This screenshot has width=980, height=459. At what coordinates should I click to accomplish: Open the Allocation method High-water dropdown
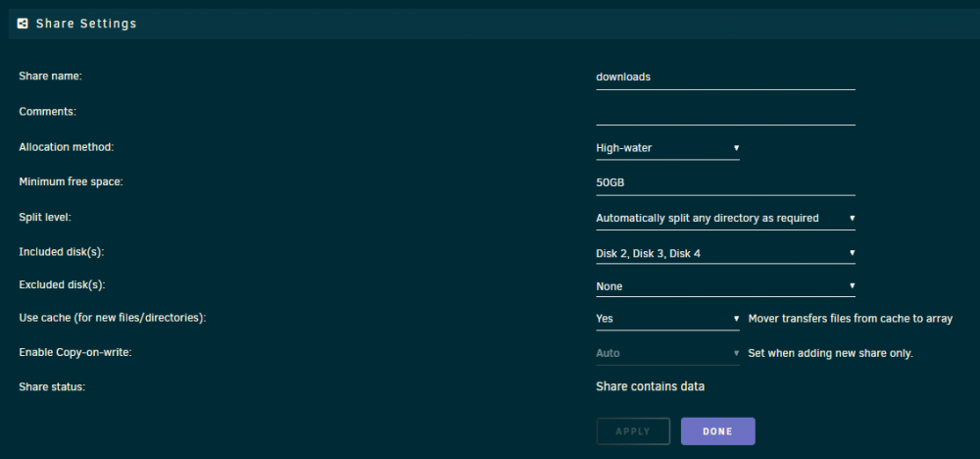click(x=667, y=148)
